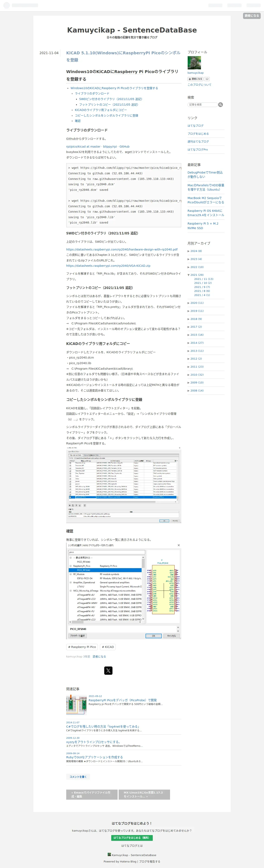Open the 2021 / 8 (6) monthly archive

[x=202, y=291]
